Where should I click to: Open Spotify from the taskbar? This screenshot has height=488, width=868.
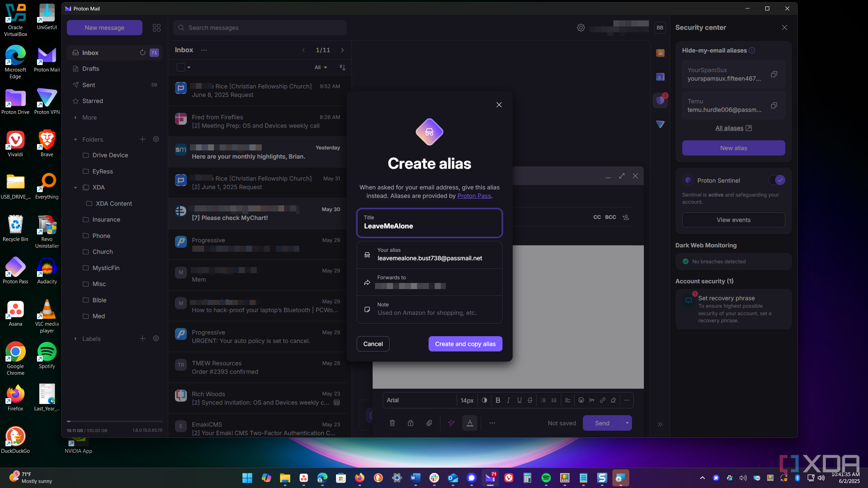(x=546, y=478)
